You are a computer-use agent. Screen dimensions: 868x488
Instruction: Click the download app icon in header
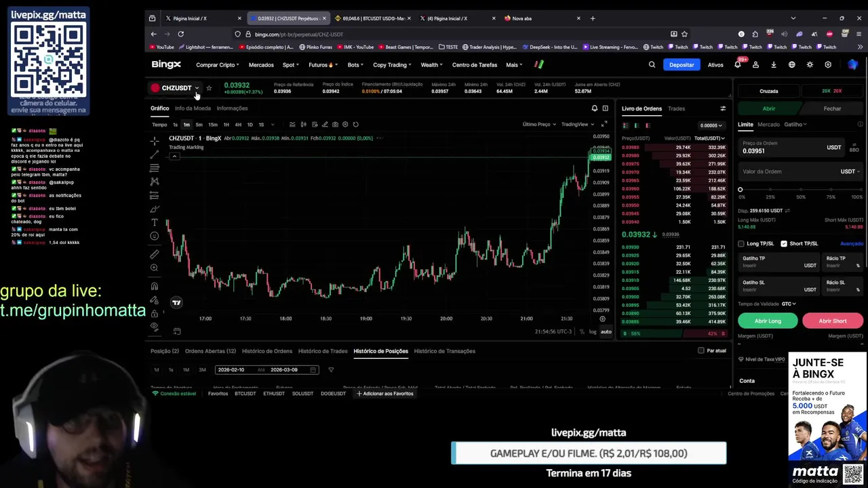click(x=774, y=65)
